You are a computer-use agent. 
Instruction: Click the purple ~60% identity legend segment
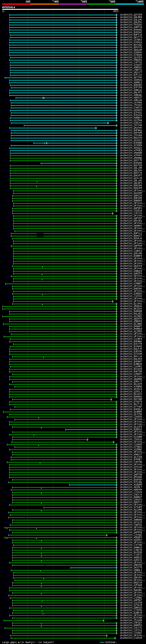pos(73,4)
